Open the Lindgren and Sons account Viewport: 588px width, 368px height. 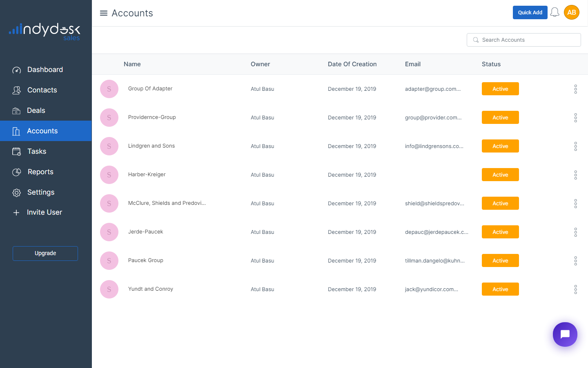[151, 146]
